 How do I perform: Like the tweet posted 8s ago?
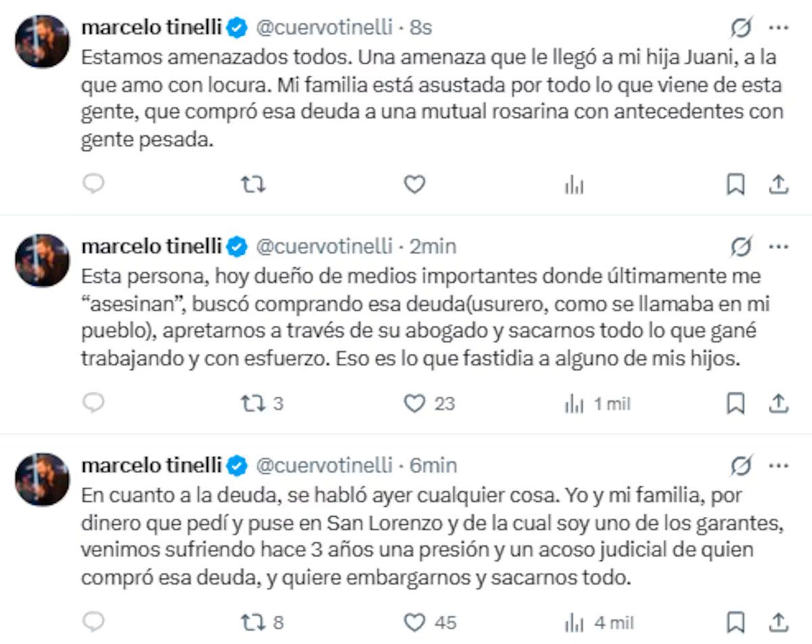pyautogui.click(x=414, y=184)
